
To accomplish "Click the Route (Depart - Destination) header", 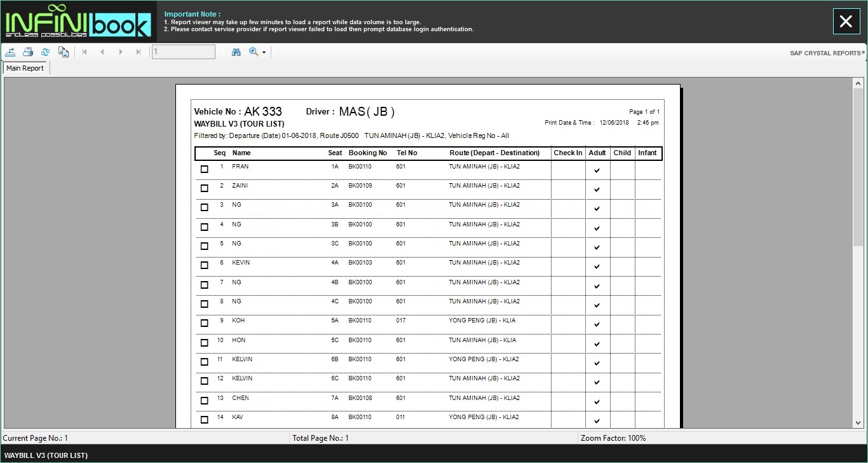I will pyautogui.click(x=494, y=153).
